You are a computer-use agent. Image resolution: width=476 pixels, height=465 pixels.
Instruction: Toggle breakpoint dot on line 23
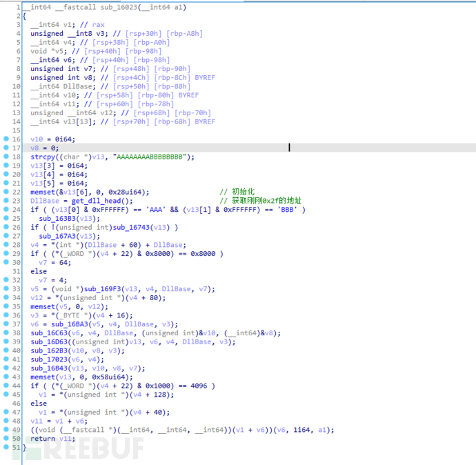tap(6, 200)
